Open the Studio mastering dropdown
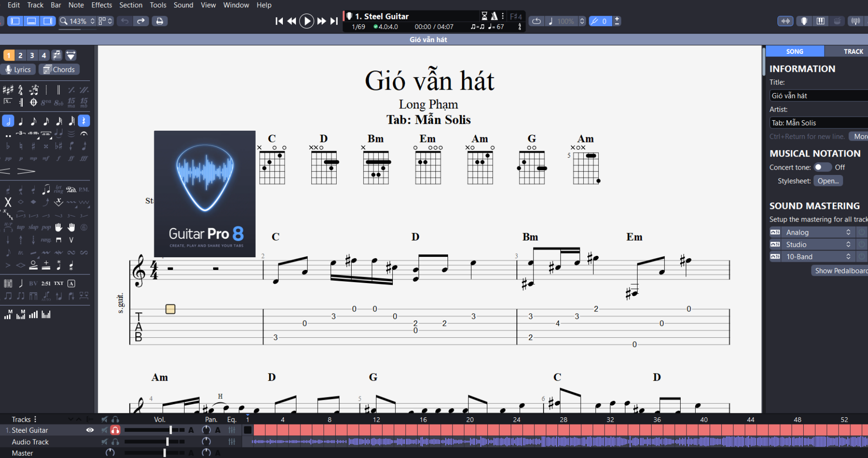The width and height of the screenshot is (868, 458). pyautogui.click(x=817, y=244)
